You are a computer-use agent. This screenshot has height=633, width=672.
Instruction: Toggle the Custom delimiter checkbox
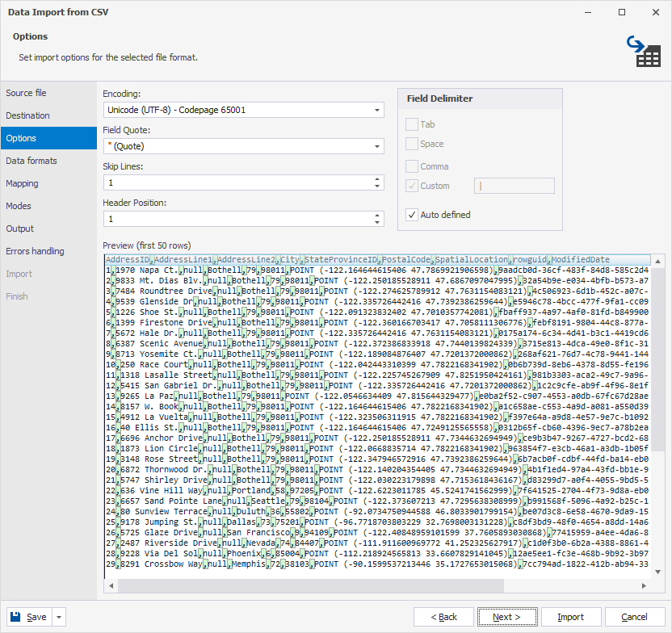411,186
